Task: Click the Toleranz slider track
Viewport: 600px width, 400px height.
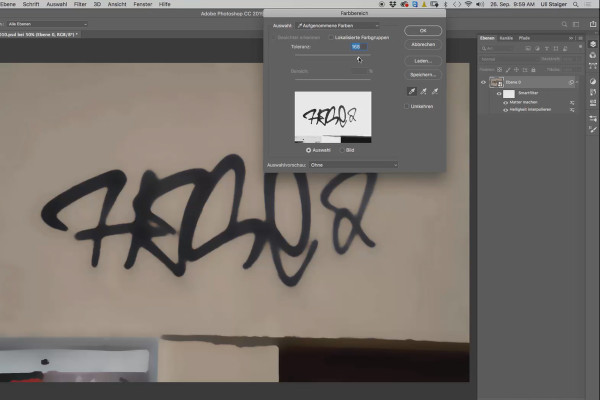Action: [x=333, y=55]
